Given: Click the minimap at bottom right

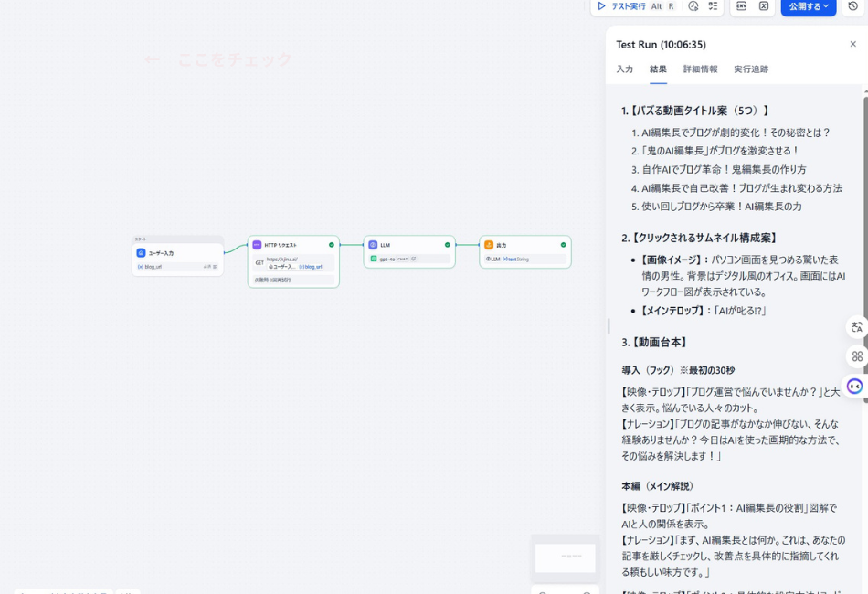Looking at the screenshot, I should [x=565, y=557].
